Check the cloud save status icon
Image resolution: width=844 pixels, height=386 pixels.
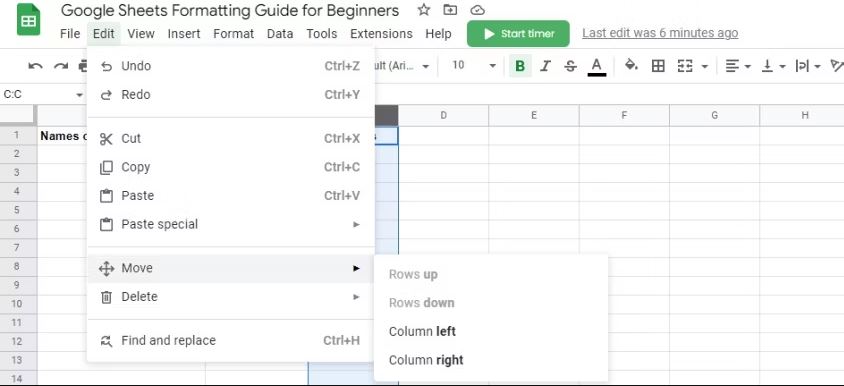(x=477, y=10)
